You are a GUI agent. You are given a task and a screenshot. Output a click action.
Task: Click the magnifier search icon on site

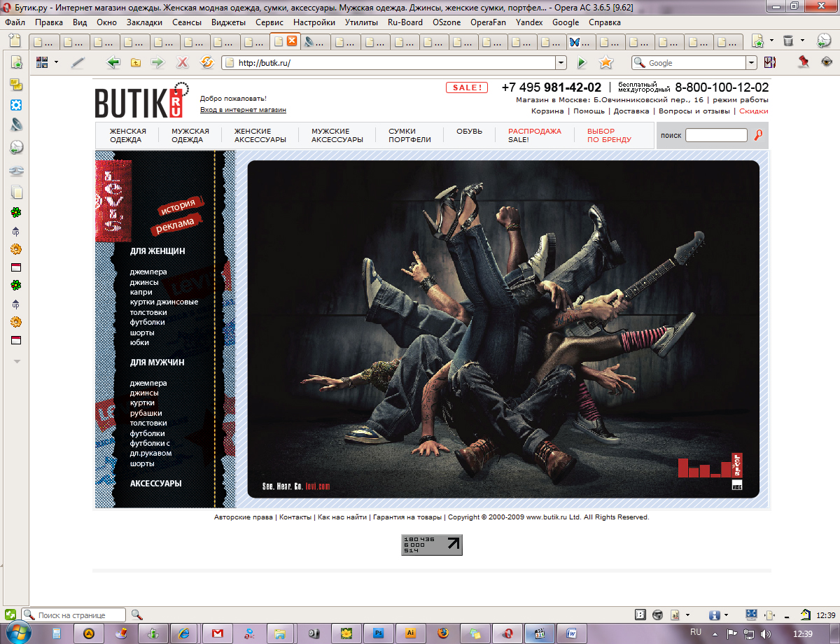click(758, 135)
